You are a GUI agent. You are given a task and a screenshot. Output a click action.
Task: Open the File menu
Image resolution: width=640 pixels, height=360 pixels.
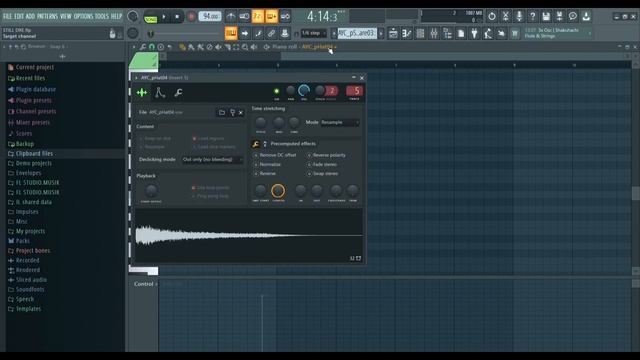7,16
